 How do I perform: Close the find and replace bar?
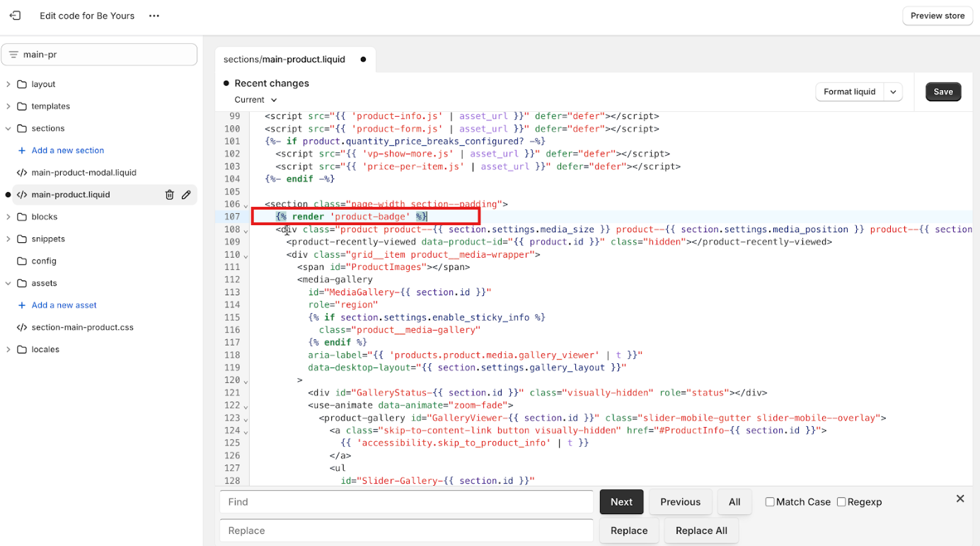click(960, 499)
